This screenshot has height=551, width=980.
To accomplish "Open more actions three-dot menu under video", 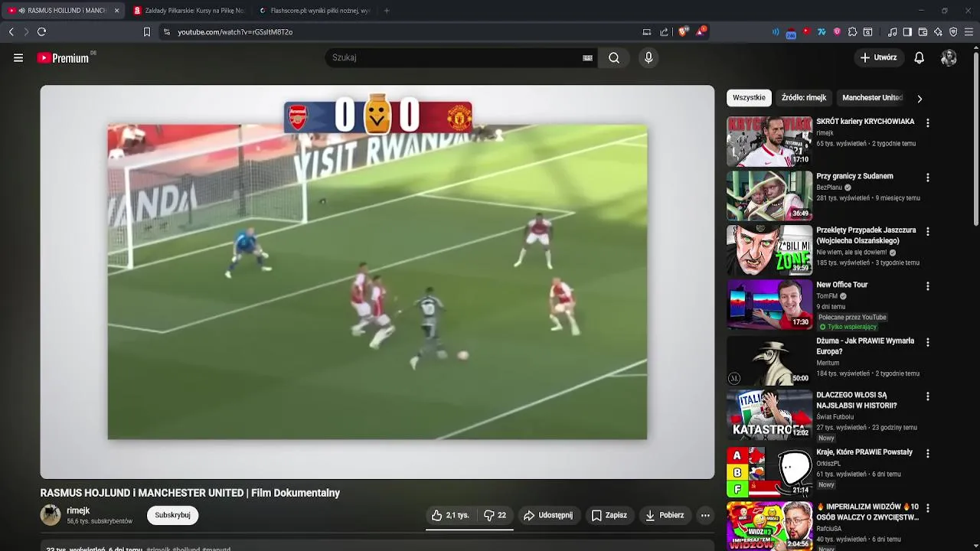I will pos(705,515).
